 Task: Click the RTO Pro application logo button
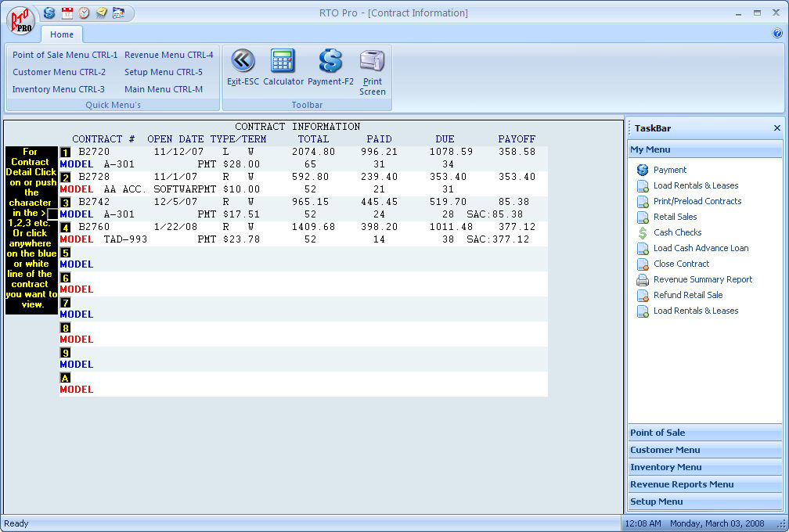tap(20, 20)
